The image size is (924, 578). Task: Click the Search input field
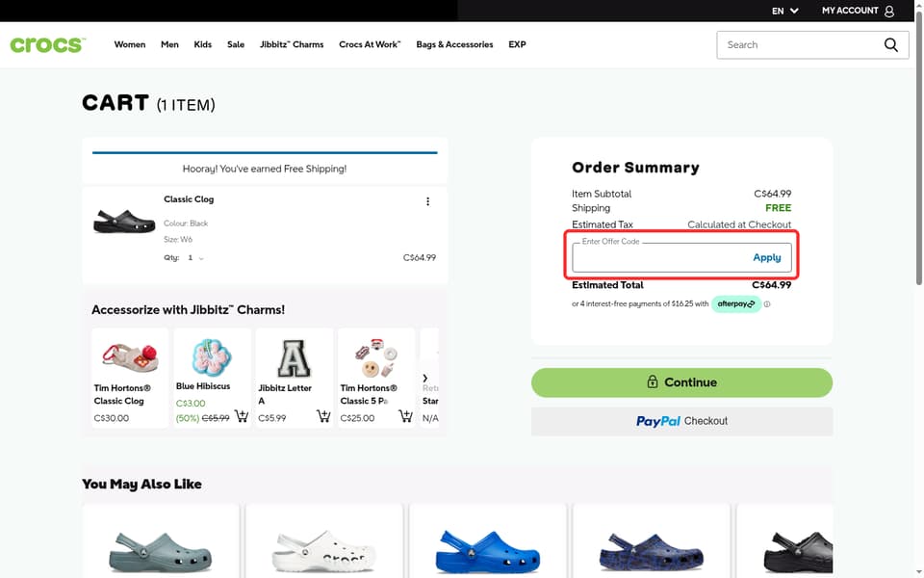[799, 45]
